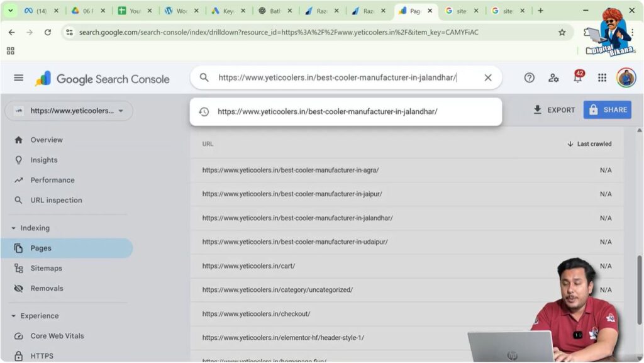The image size is (644, 363).
Task: Click the page vertical scrollbar thumb
Action: pos(639,289)
